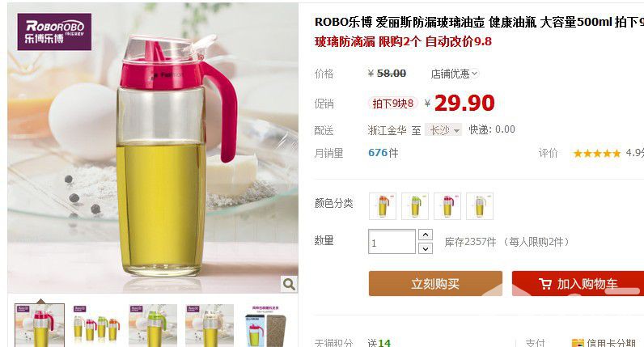Select the beige oil bottle color option

pyautogui.click(x=479, y=205)
